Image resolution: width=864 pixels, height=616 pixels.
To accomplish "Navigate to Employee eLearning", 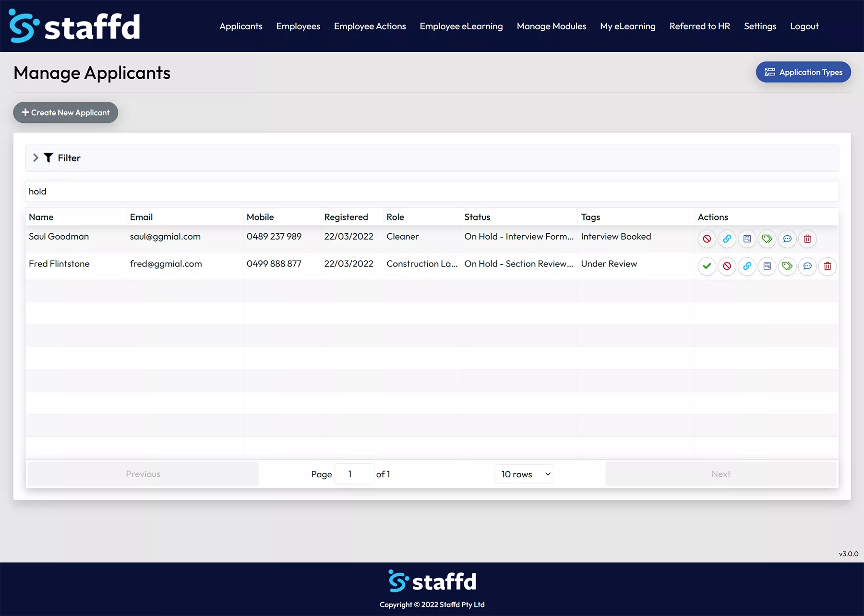I will coord(461,26).
